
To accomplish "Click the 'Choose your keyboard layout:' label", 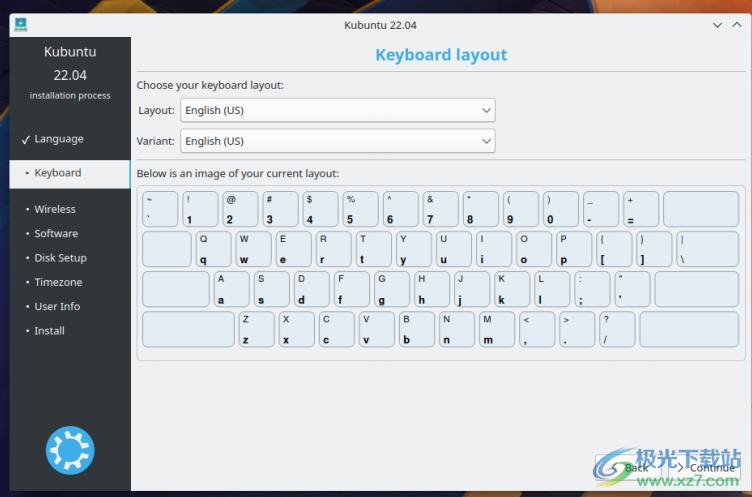I will pyautogui.click(x=210, y=85).
